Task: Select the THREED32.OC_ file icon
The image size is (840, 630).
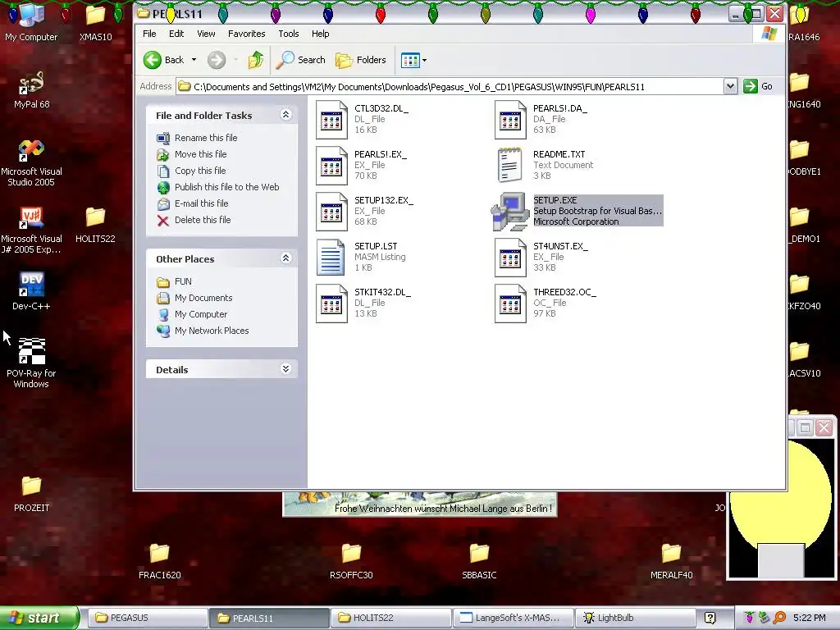Action: (x=510, y=304)
